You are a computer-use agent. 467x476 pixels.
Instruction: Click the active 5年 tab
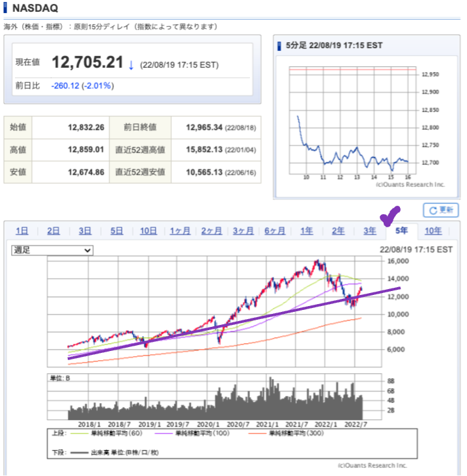pyautogui.click(x=402, y=231)
